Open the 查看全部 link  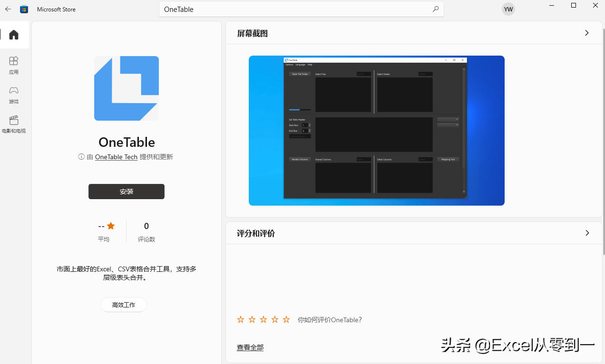(x=250, y=347)
